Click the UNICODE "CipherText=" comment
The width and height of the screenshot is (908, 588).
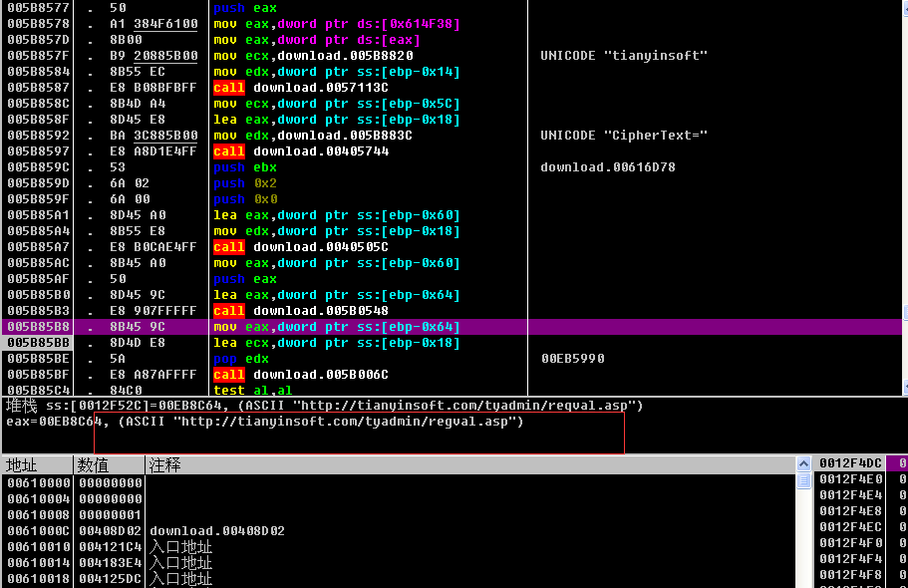pos(623,136)
